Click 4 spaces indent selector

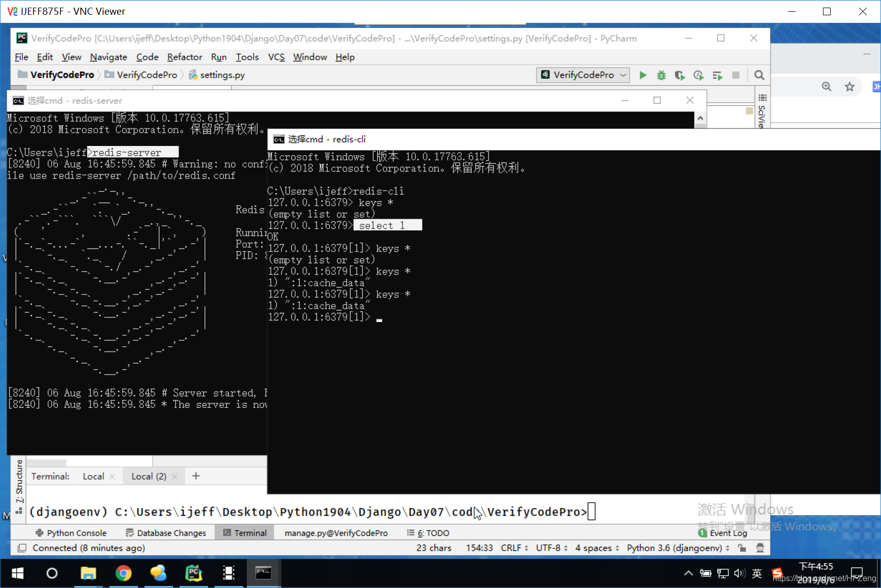597,548
